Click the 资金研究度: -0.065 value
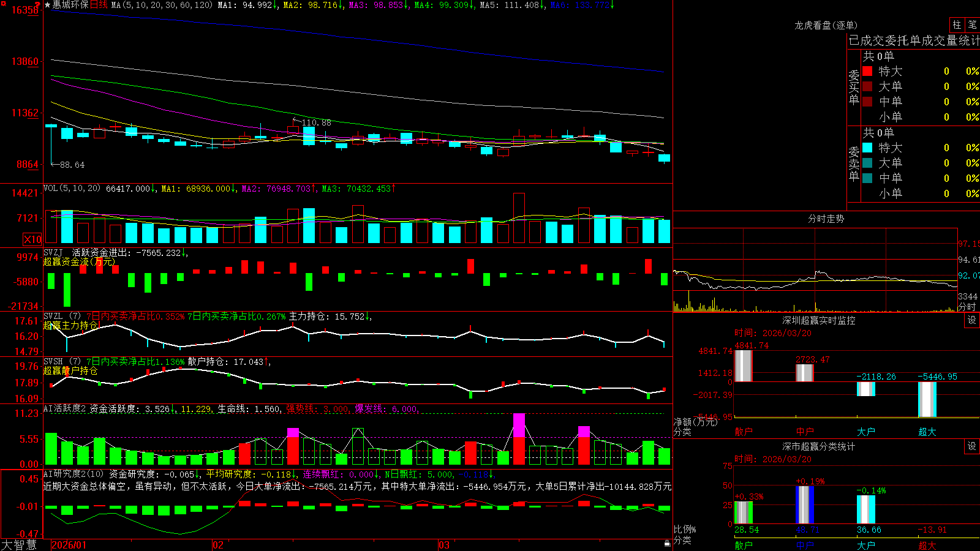This screenshot has height=551, width=980. (x=152, y=474)
